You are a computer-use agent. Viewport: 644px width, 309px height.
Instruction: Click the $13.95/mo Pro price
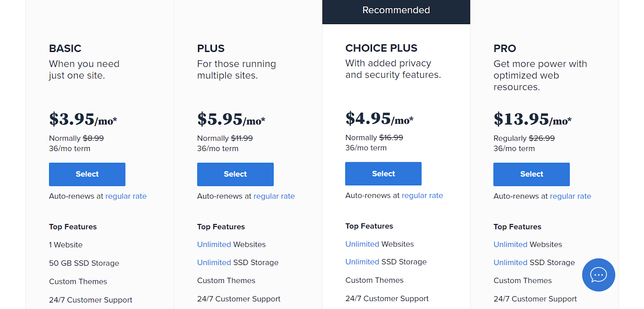pos(532,119)
